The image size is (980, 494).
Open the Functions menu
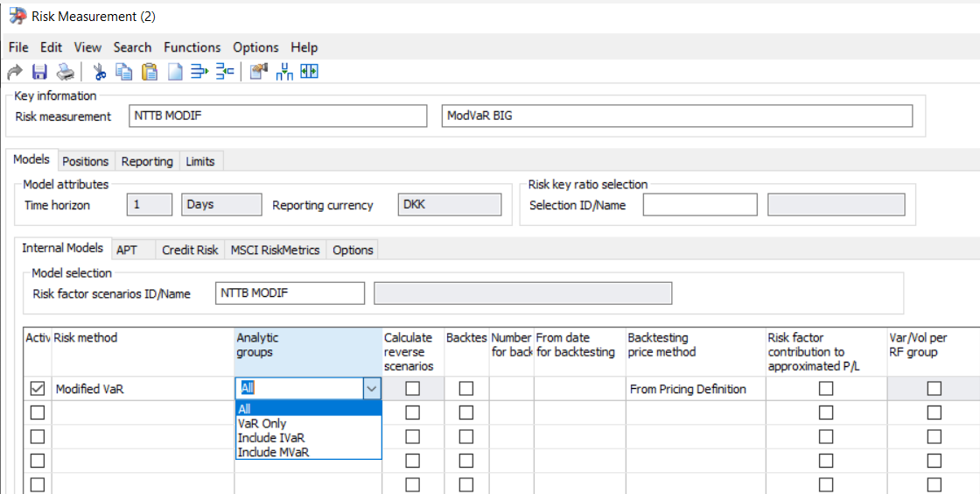coord(192,47)
